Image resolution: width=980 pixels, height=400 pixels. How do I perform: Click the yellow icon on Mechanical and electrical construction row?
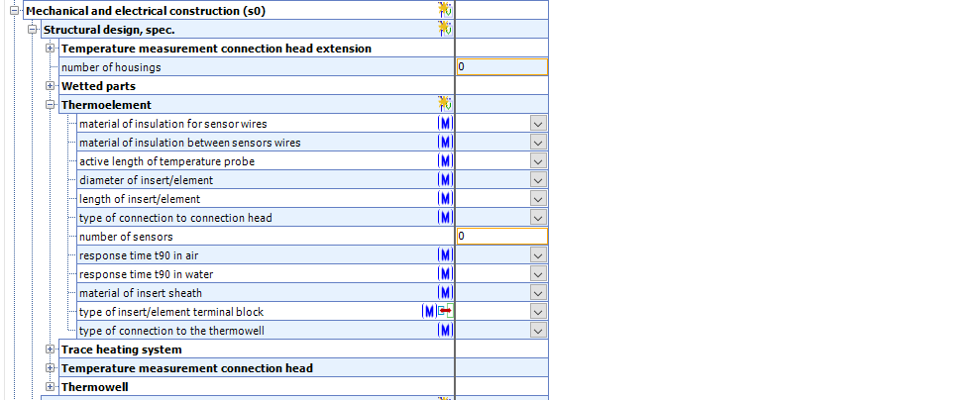(x=446, y=10)
